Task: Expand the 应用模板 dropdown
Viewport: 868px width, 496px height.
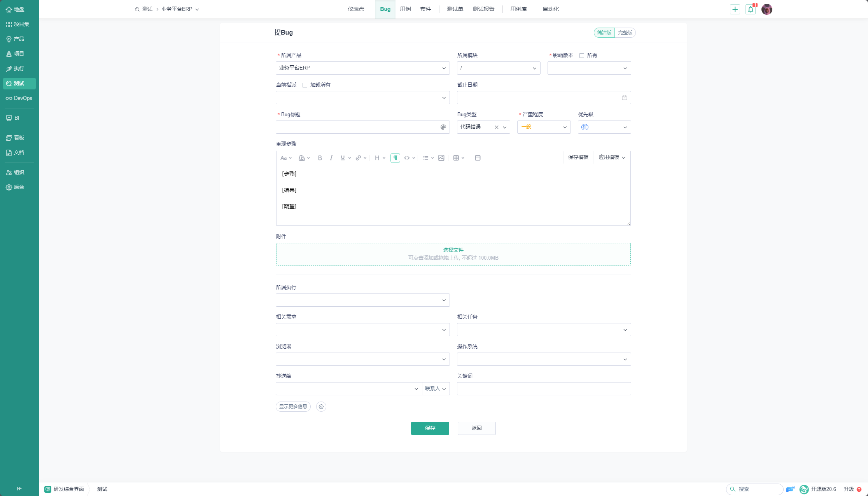Action: click(612, 157)
